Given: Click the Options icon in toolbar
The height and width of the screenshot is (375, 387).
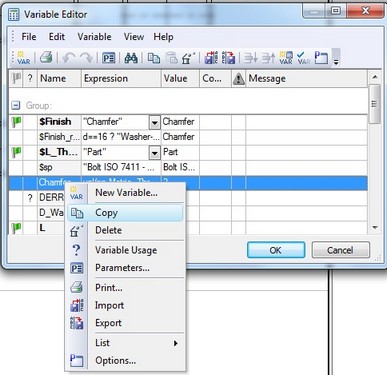Looking at the screenshot, I should click(321, 58).
